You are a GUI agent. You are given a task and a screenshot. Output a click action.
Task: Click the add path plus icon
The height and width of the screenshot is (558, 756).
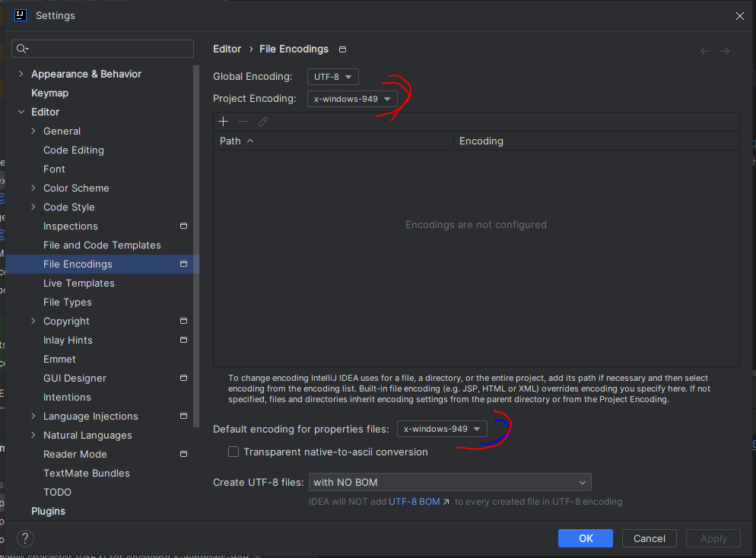coord(224,122)
